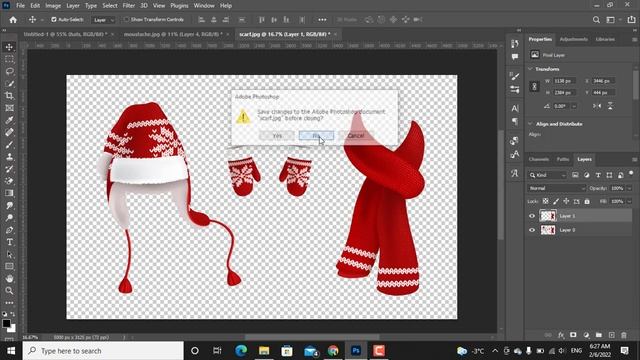Select the Horizontal Type tool
640x360 pixels.
pos(9,242)
